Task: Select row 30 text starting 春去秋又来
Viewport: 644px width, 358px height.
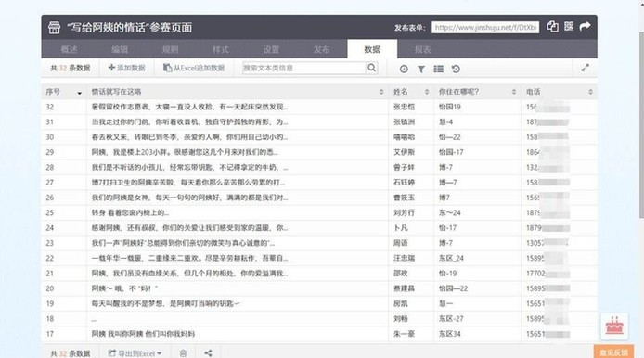Action: [x=189, y=137]
